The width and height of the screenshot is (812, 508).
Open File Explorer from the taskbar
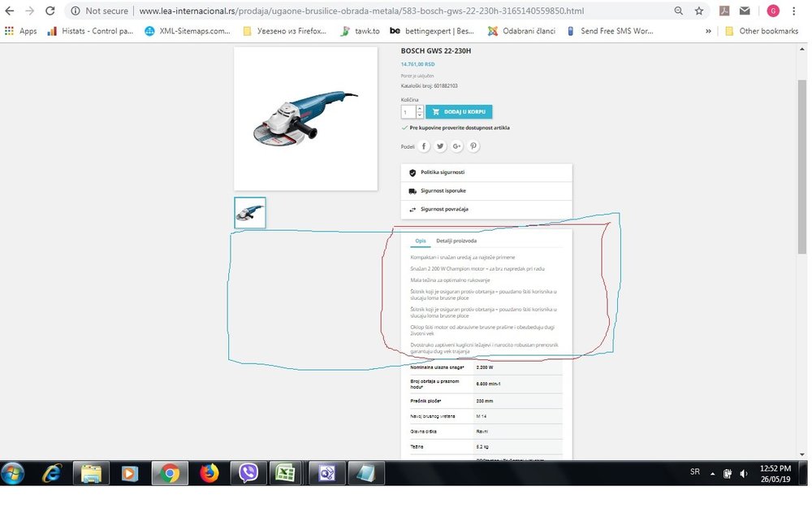(x=92, y=474)
